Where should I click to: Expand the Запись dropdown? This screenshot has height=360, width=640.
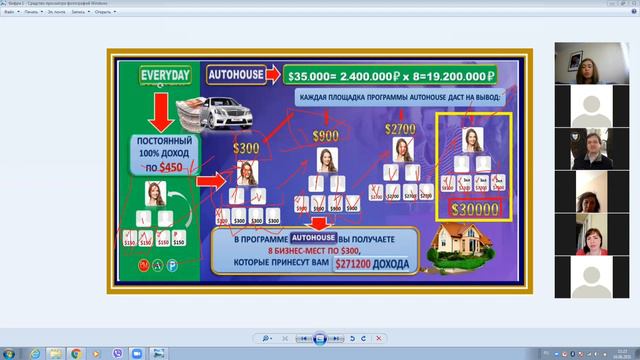(x=80, y=12)
